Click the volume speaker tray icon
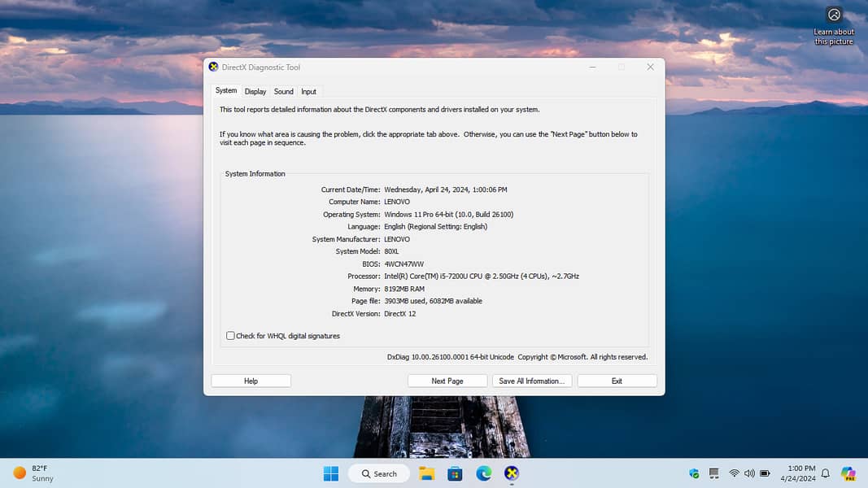 click(749, 473)
